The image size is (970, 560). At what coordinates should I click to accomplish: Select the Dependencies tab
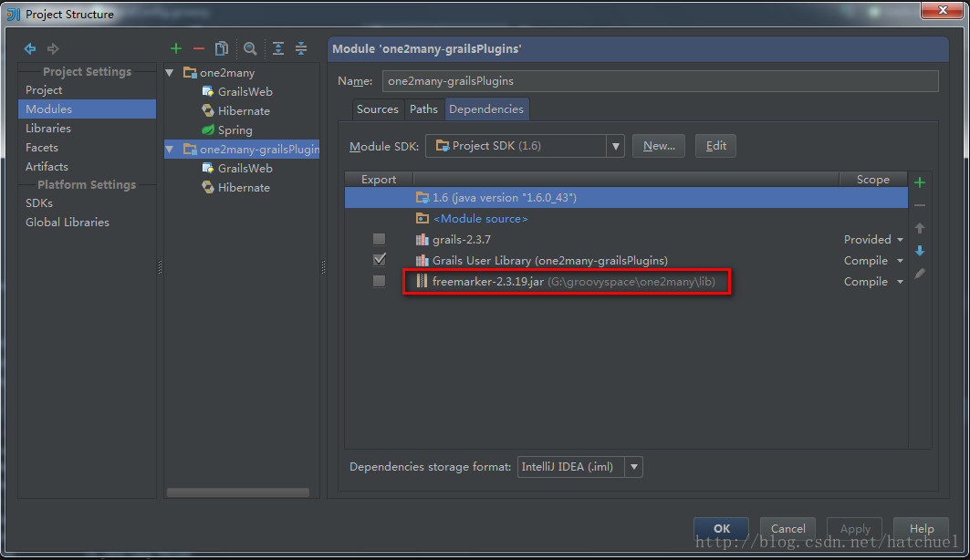coord(486,109)
